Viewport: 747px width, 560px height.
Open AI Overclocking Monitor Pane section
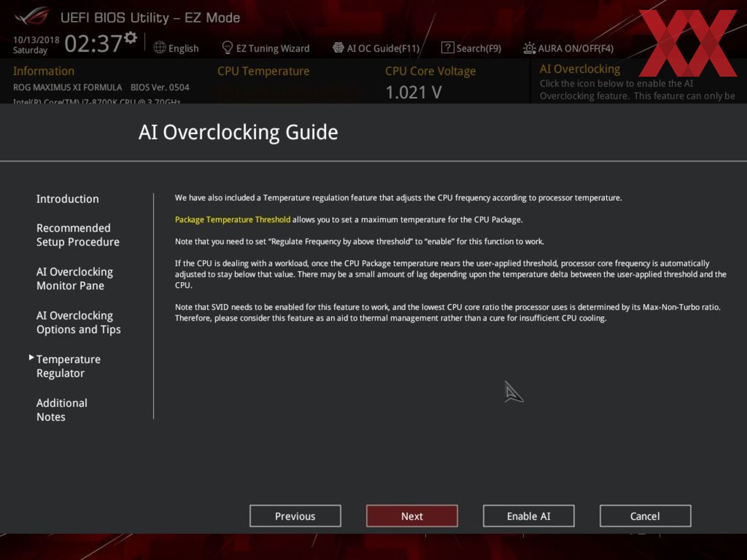[x=75, y=279]
